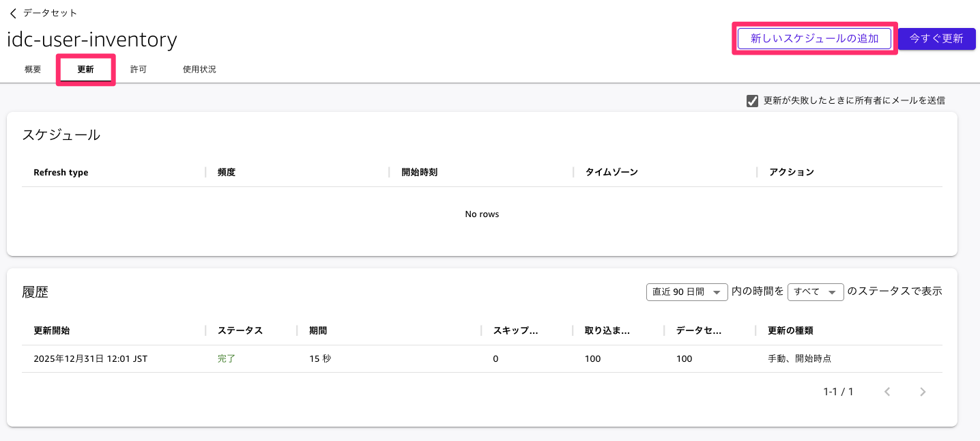
Task: Click the 完了 status in history row
Action: click(227, 358)
